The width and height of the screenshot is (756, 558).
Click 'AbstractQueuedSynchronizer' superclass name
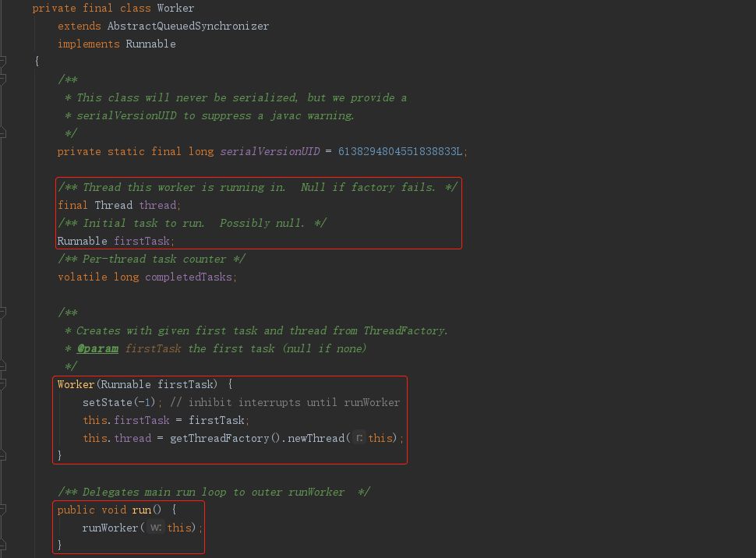point(188,26)
